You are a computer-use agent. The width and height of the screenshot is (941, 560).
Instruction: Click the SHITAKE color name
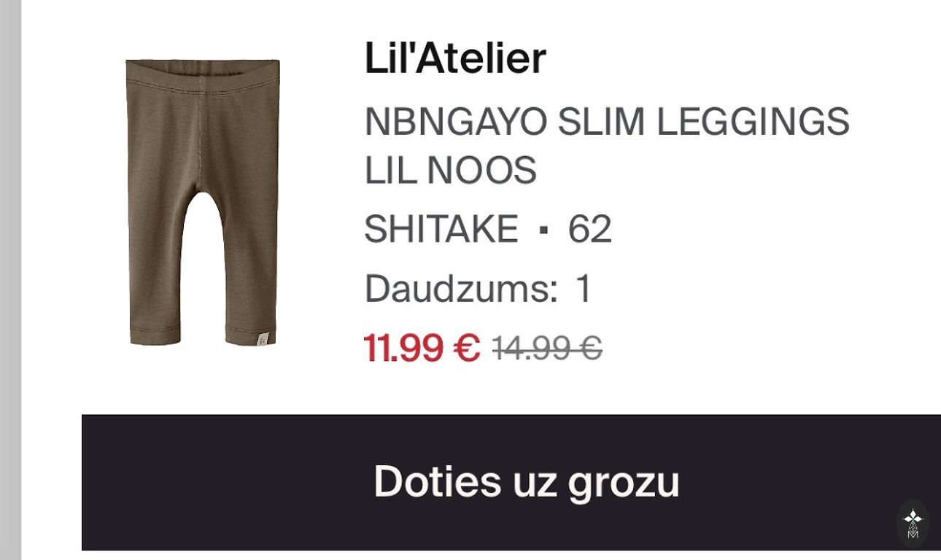pos(441,229)
